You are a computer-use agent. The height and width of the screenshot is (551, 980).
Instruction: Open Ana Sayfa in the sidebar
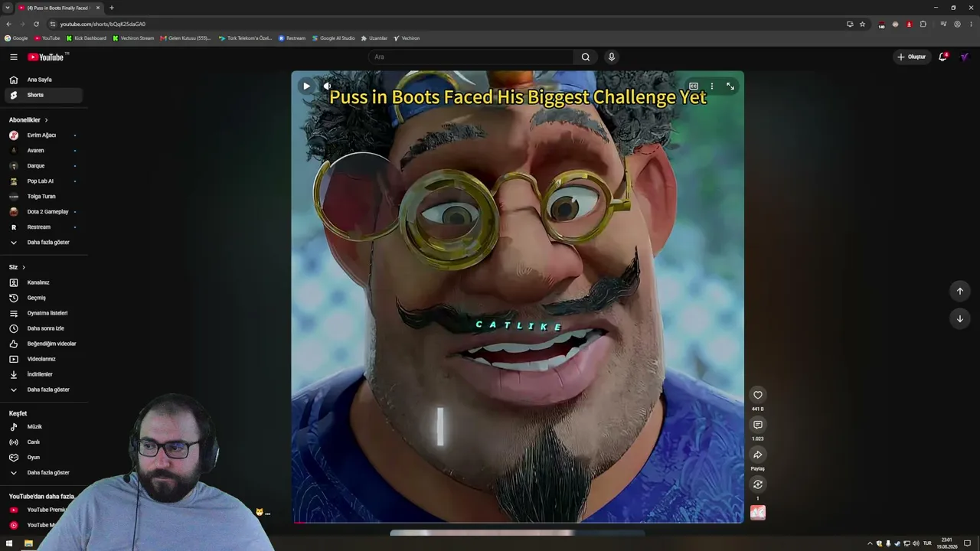pos(44,80)
